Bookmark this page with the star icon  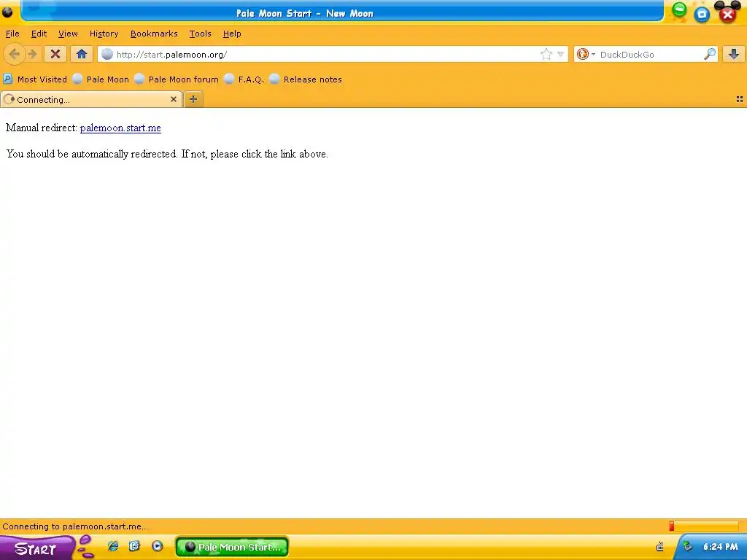point(546,54)
